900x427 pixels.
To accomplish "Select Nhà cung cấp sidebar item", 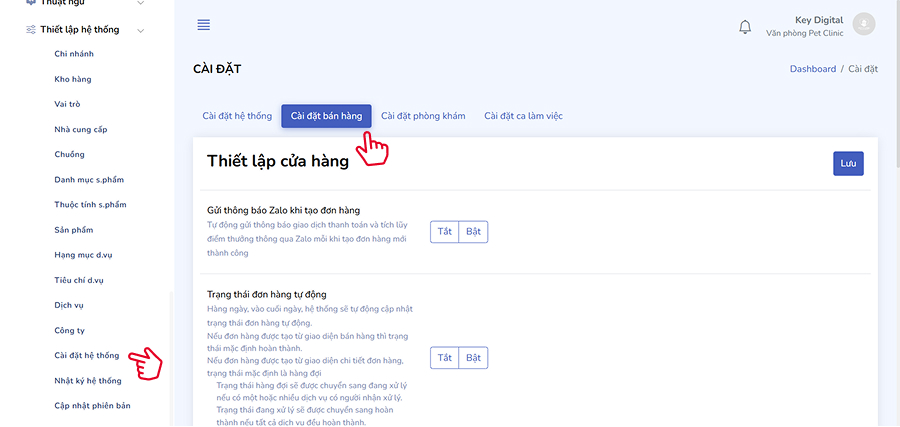I will (83, 129).
